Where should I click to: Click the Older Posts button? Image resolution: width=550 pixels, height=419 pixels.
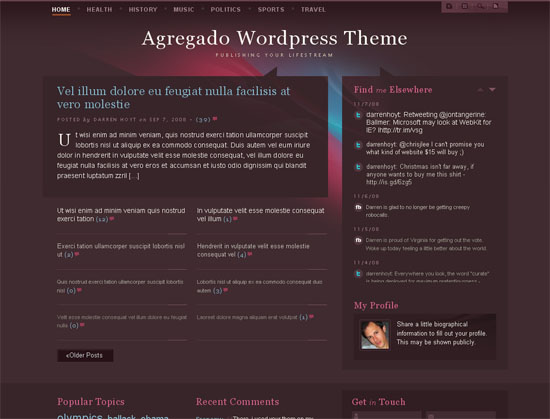(85, 355)
